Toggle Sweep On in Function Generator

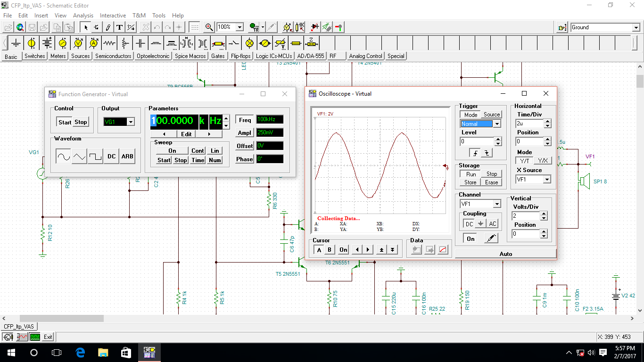click(x=173, y=151)
